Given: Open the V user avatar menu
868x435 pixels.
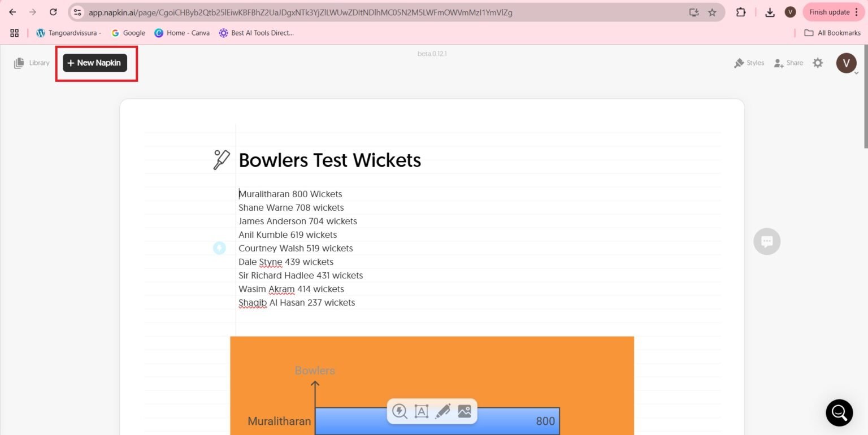Looking at the screenshot, I should pos(846,63).
